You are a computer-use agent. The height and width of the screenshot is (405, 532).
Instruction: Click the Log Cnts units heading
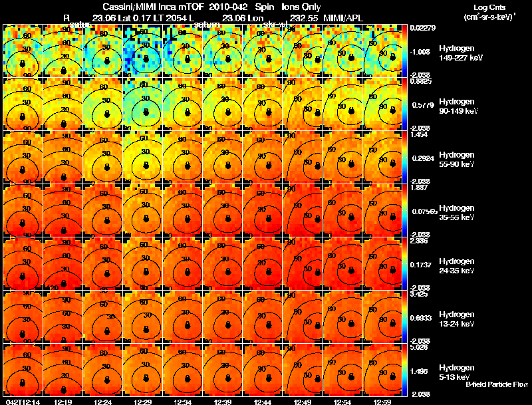click(489, 7)
